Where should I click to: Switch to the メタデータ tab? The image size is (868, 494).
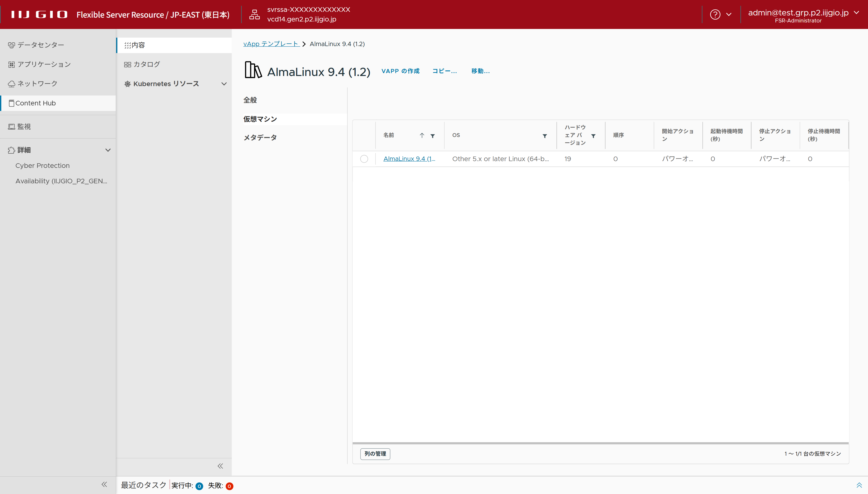tap(260, 137)
